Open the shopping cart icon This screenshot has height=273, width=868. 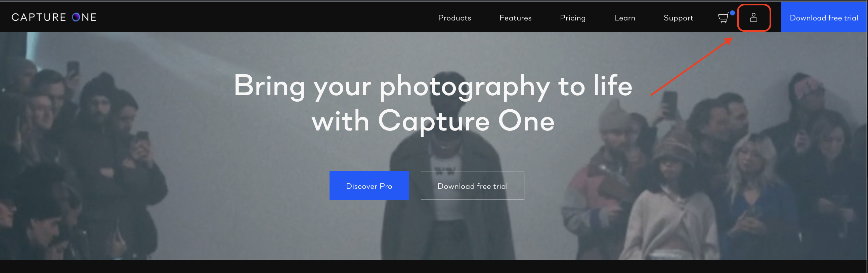point(724,17)
